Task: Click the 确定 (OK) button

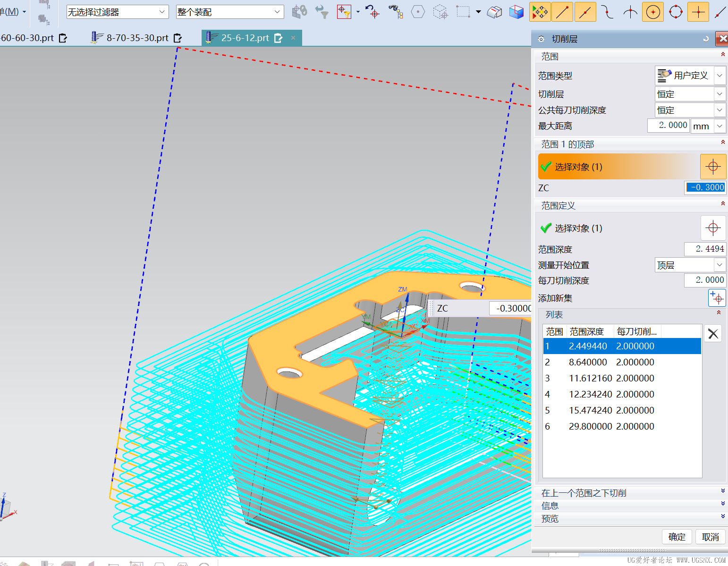Action: [x=677, y=537]
